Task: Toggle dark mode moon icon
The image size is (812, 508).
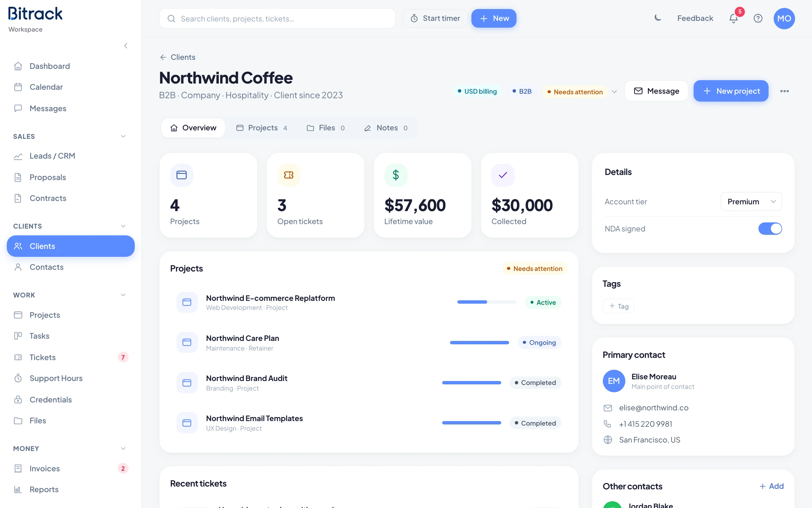Action: pyautogui.click(x=658, y=18)
